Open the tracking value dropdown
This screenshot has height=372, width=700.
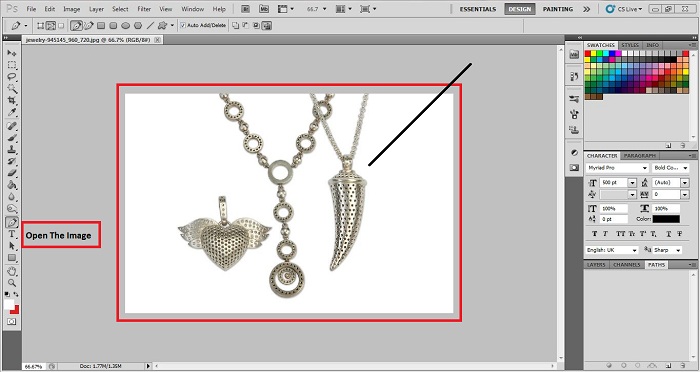tap(685, 194)
